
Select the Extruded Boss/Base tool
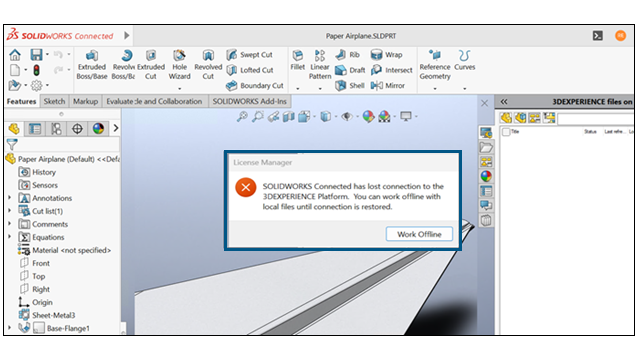click(92, 64)
